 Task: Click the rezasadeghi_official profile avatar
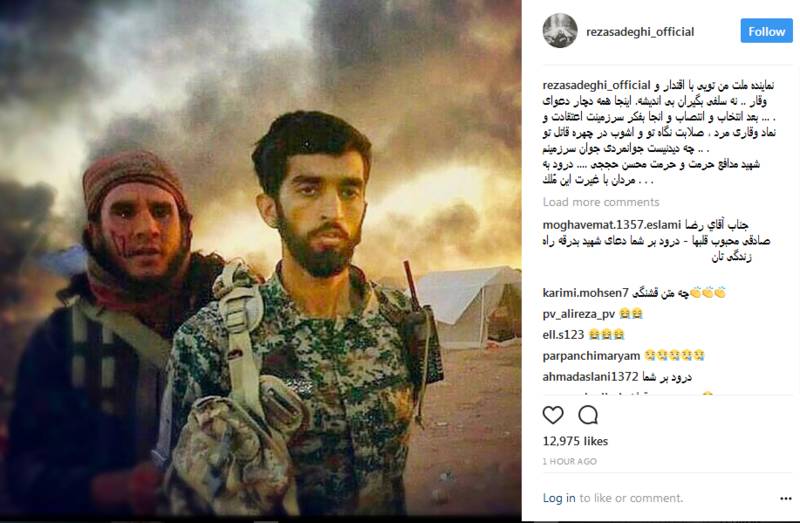(560, 31)
